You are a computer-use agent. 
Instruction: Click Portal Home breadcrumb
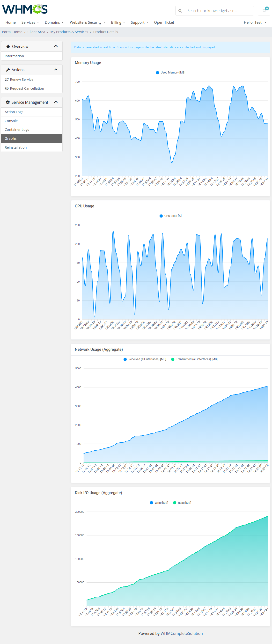[x=12, y=32]
